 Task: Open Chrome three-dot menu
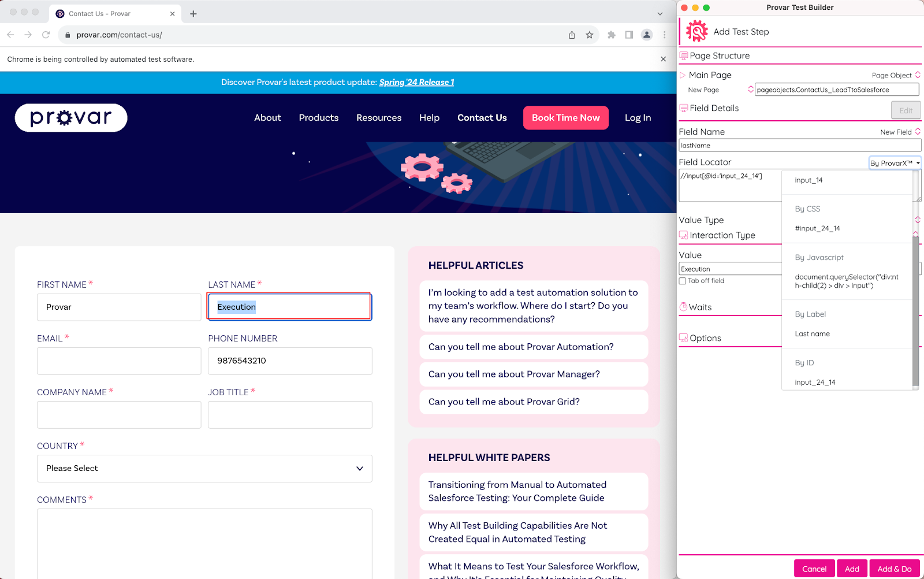(x=664, y=35)
